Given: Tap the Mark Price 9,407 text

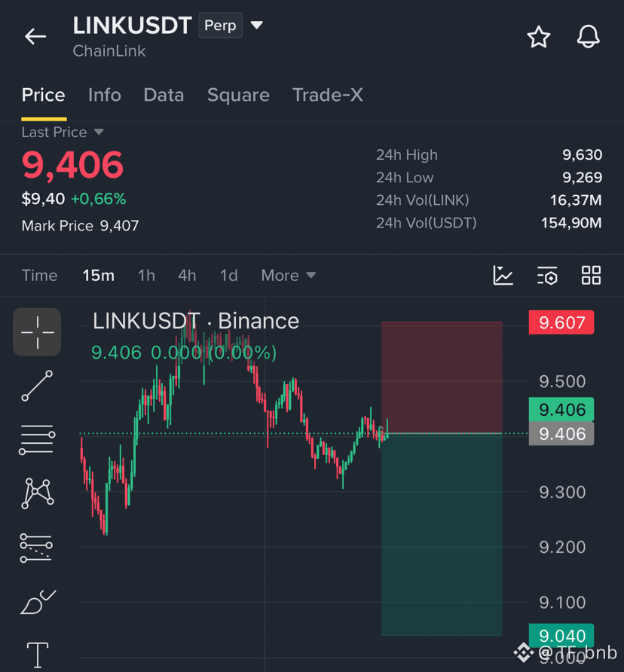Looking at the screenshot, I should (80, 226).
